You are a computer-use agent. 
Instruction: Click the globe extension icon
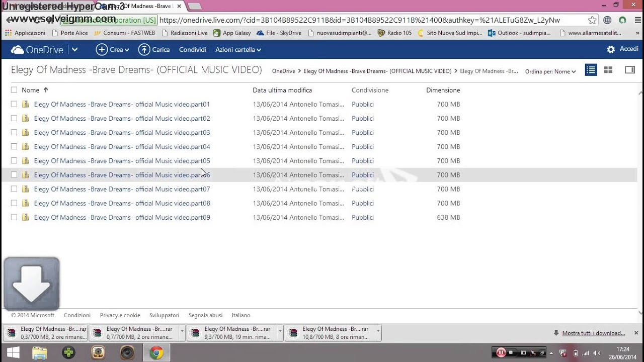607,20
